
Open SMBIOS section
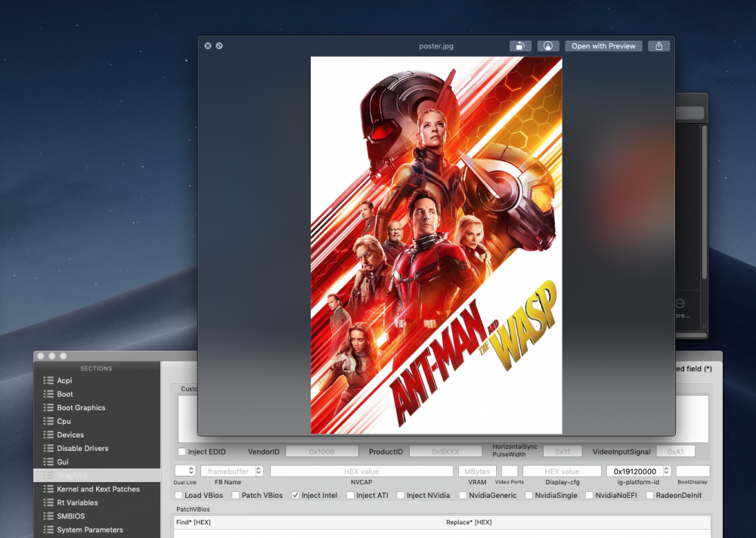[97, 516]
